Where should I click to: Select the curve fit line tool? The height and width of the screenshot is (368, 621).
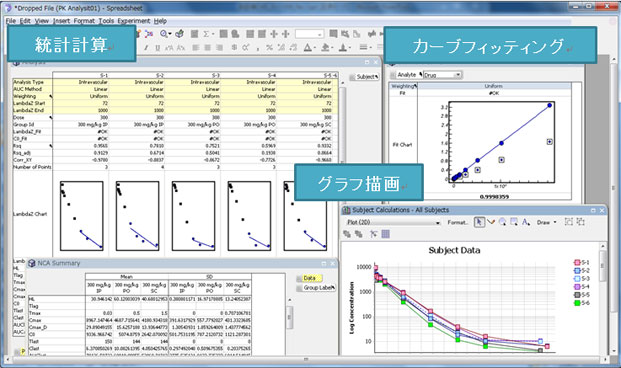tap(491, 222)
